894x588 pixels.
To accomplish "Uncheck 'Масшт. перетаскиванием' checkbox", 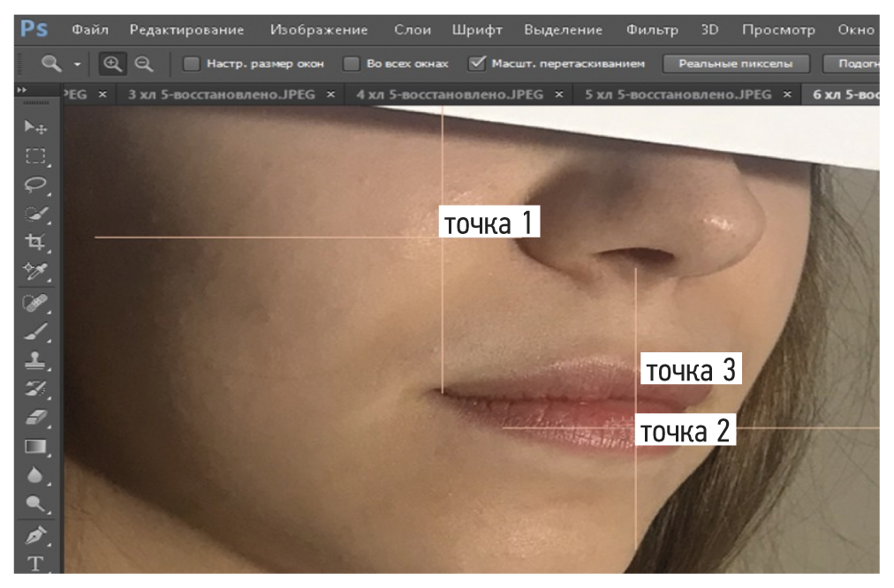I will point(477,64).
